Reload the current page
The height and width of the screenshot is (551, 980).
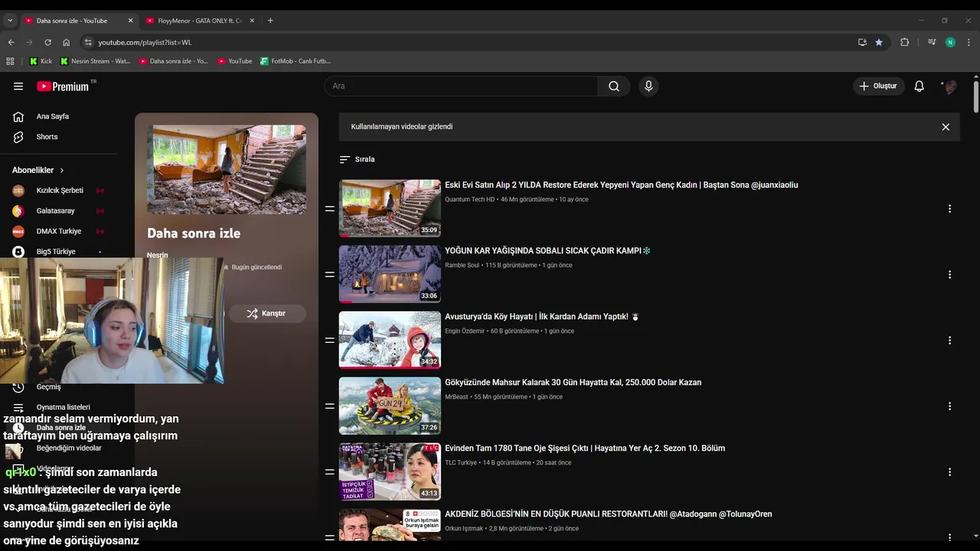[47, 43]
